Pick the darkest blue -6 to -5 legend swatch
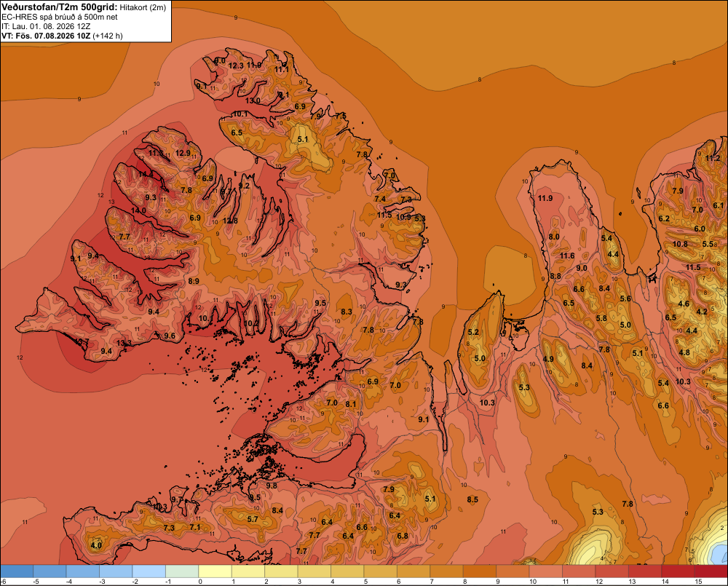Screen dimensions: 728x586 coord(17,571)
